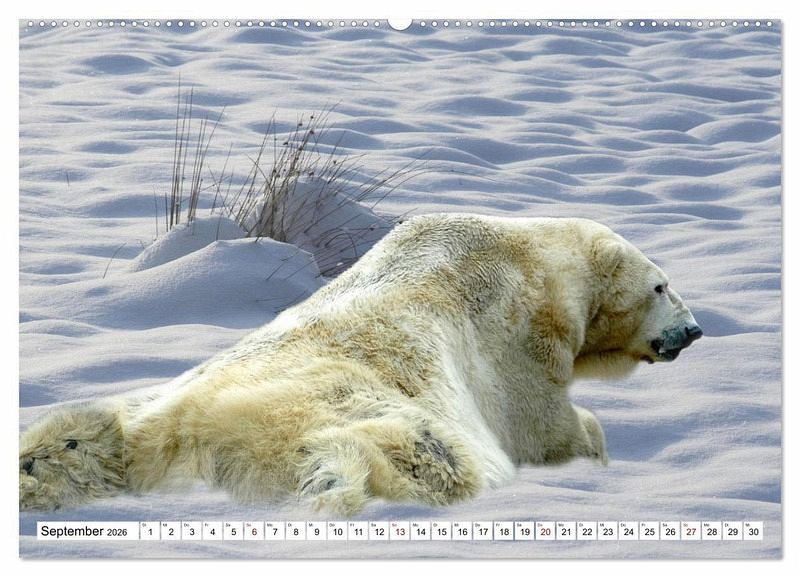
Task: Select day 22 in the calendar strip
Action: pyautogui.click(x=587, y=531)
